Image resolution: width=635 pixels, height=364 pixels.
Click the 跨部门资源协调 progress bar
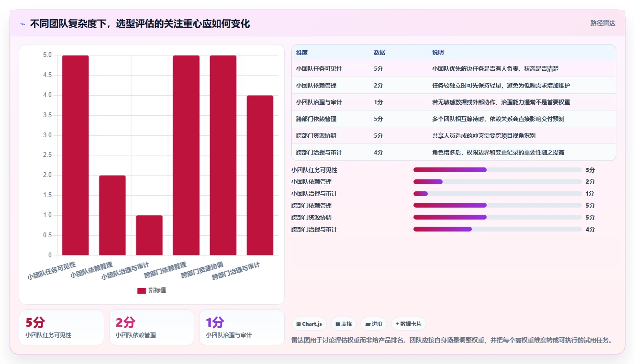(x=498, y=217)
